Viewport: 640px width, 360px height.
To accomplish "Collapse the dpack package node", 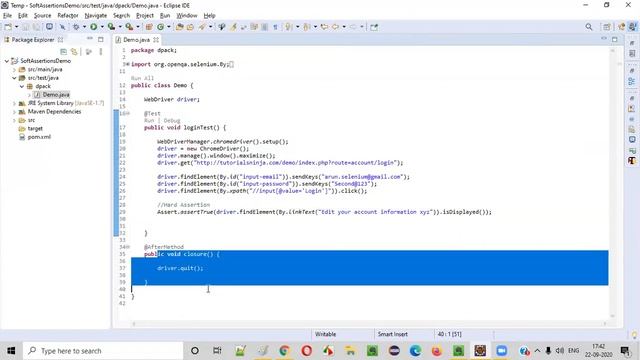I will tap(22, 87).
